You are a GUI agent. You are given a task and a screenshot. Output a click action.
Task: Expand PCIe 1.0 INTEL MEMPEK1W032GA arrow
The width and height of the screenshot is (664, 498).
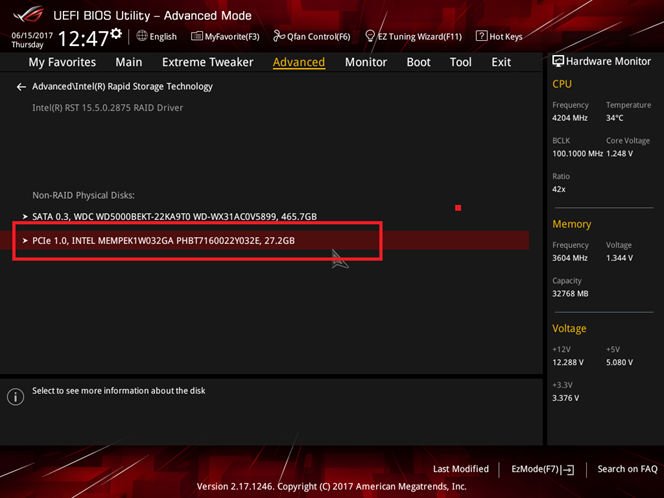[x=25, y=241]
